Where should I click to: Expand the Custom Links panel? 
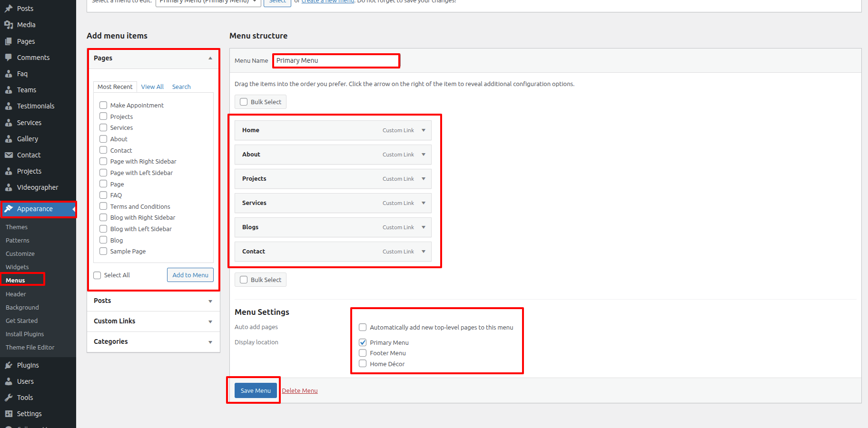tap(210, 321)
